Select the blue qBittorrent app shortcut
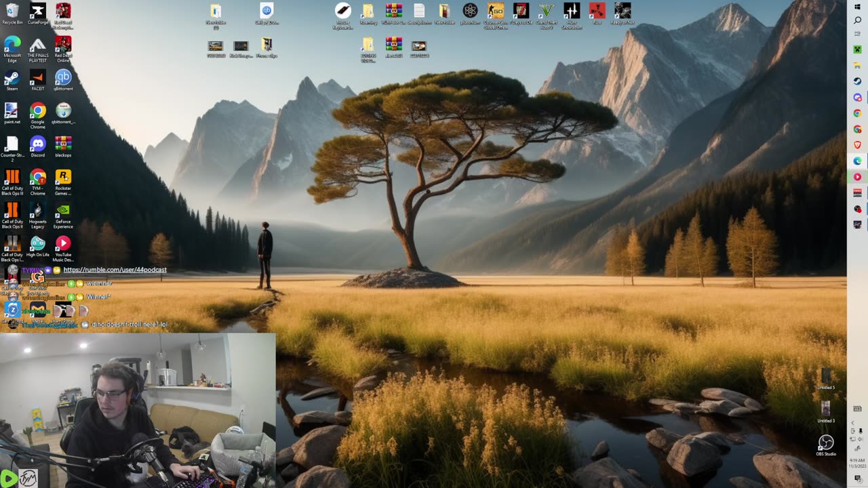Viewport: 868px width, 488px height. click(x=63, y=80)
